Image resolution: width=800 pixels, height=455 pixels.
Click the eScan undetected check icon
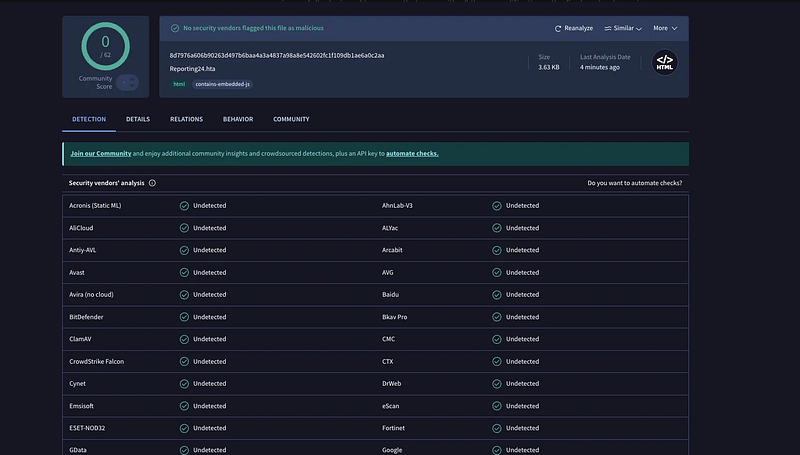pos(496,406)
